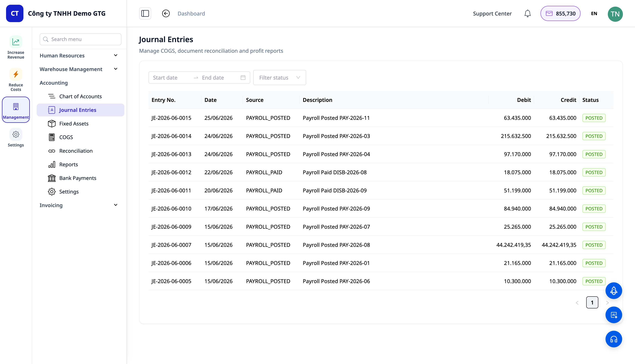
Task: Open the Support Center link
Action: [492, 13]
